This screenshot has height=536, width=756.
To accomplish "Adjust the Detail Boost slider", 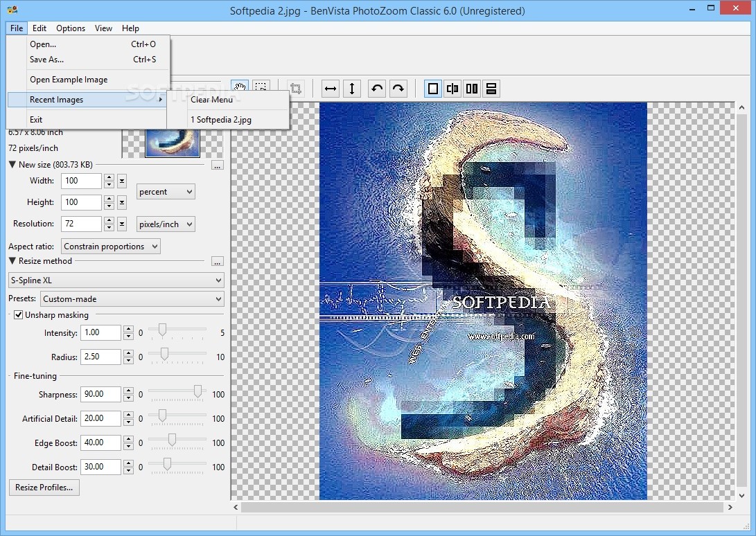I will (167, 464).
